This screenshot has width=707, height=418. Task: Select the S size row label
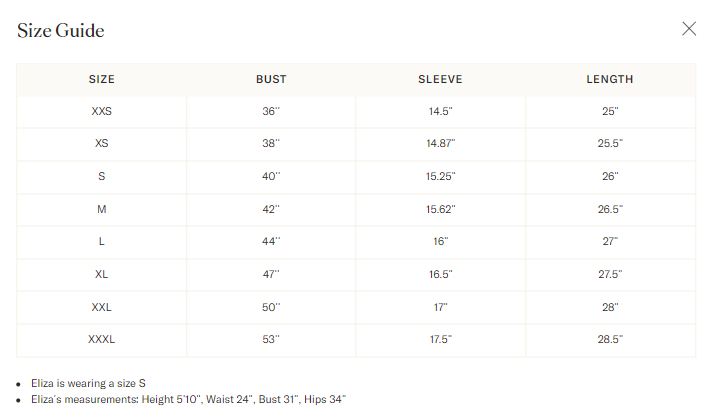coord(101,176)
